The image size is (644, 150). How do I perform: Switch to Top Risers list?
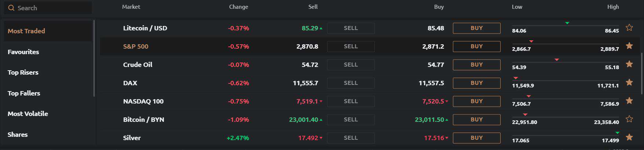(x=23, y=72)
